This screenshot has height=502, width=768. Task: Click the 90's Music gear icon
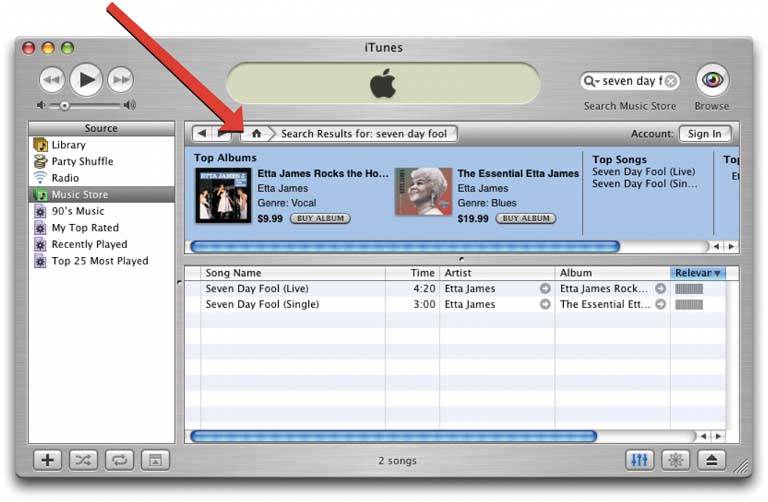(40, 212)
